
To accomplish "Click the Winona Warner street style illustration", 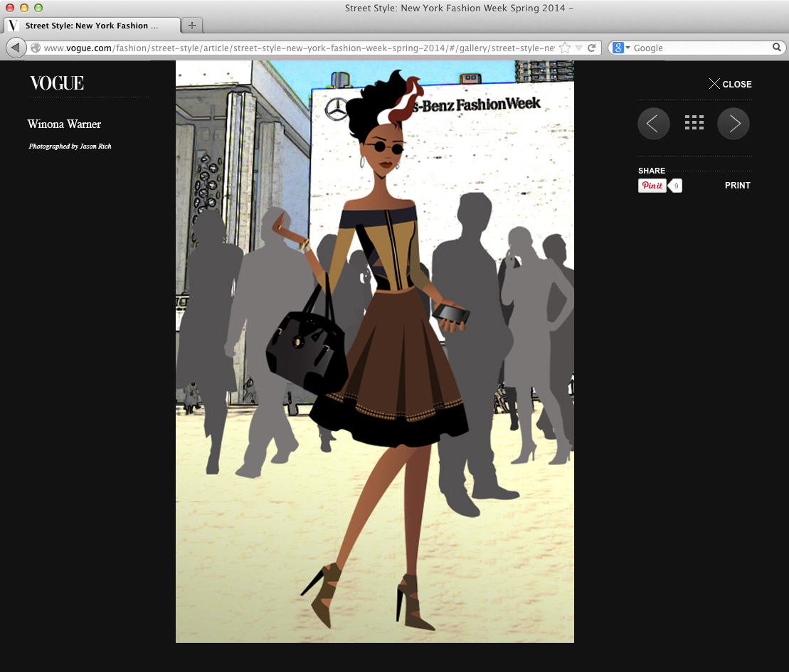I will tap(375, 351).
